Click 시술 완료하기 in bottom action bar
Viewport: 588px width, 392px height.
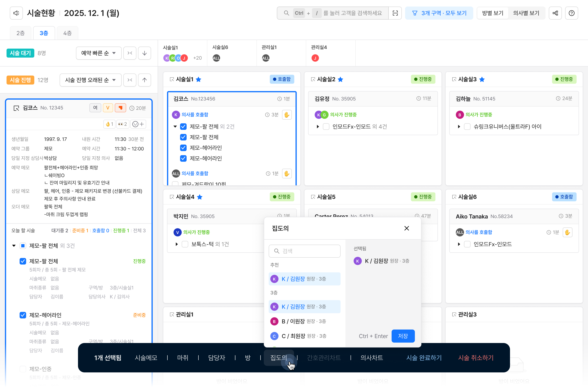[424, 358]
